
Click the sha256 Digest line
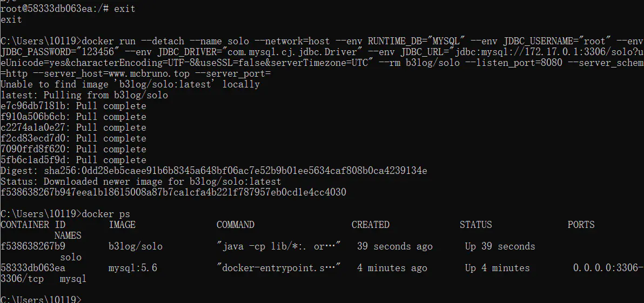[x=214, y=171]
